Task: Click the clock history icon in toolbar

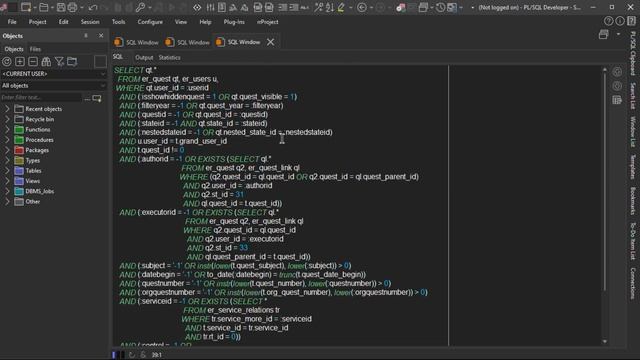Action: pos(440,7)
